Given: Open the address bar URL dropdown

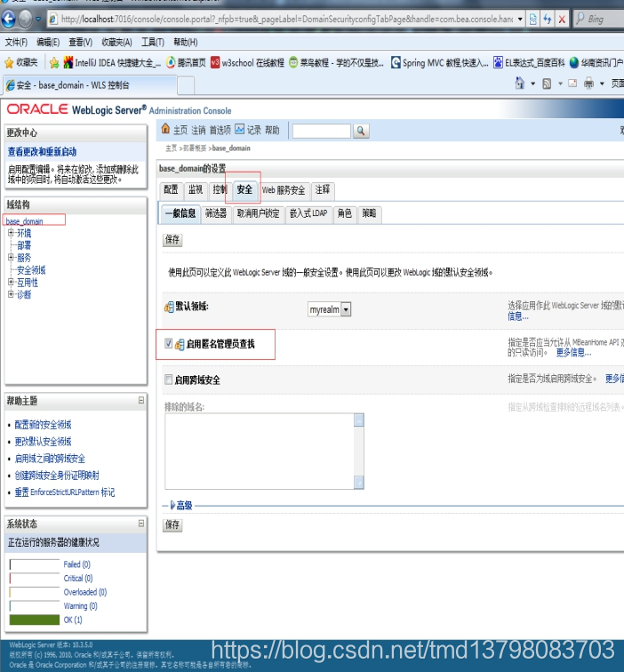Looking at the screenshot, I should pyautogui.click(x=520, y=19).
